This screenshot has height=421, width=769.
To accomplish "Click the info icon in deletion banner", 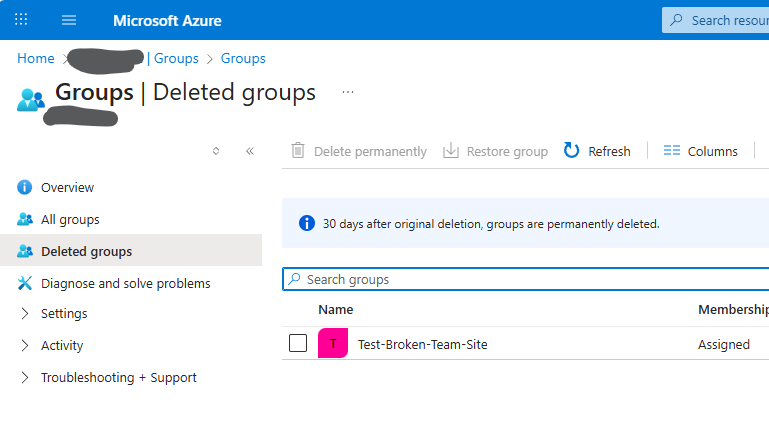I will [307, 223].
